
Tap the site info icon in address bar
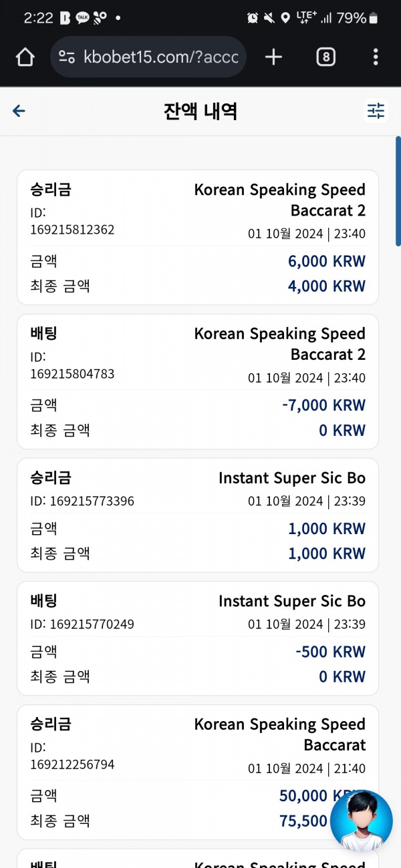[x=67, y=57]
